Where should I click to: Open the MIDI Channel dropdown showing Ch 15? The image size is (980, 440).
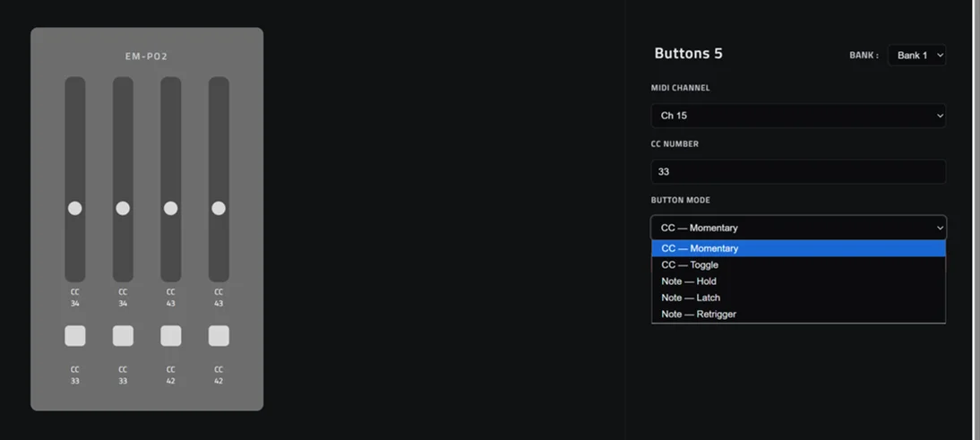click(798, 116)
